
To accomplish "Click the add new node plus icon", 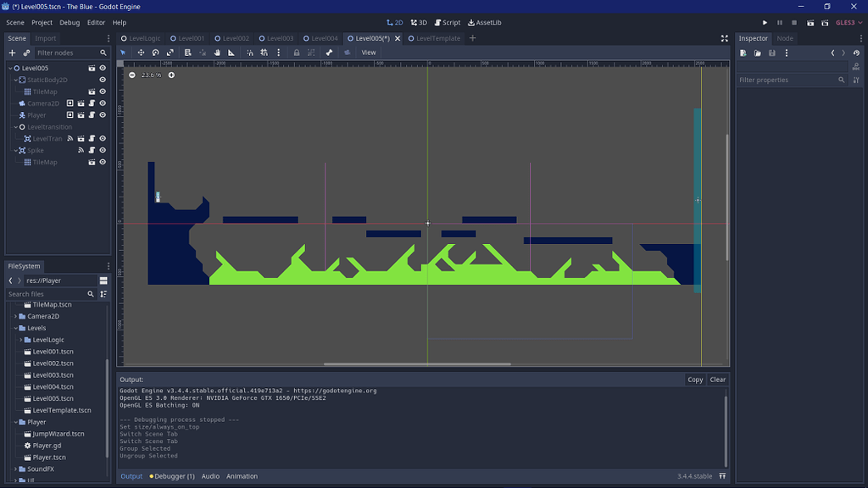I will (12, 53).
